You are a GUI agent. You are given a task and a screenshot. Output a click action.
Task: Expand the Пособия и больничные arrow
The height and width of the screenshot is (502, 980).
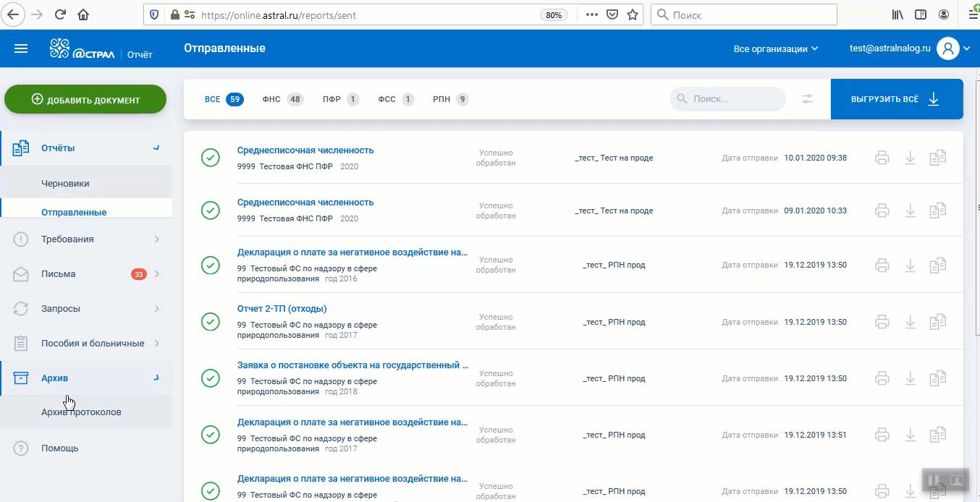tap(157, 344)
